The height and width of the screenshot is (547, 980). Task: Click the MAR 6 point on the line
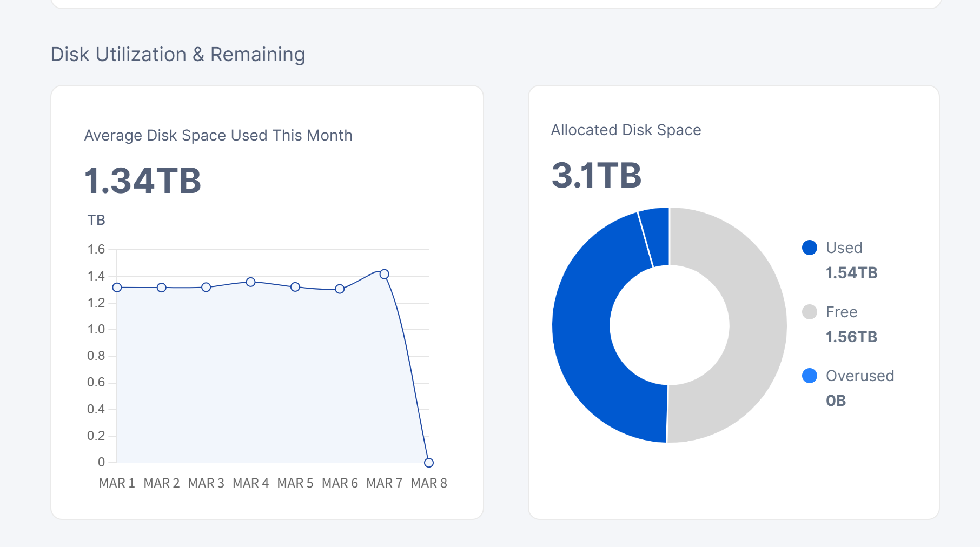(340, 289)
